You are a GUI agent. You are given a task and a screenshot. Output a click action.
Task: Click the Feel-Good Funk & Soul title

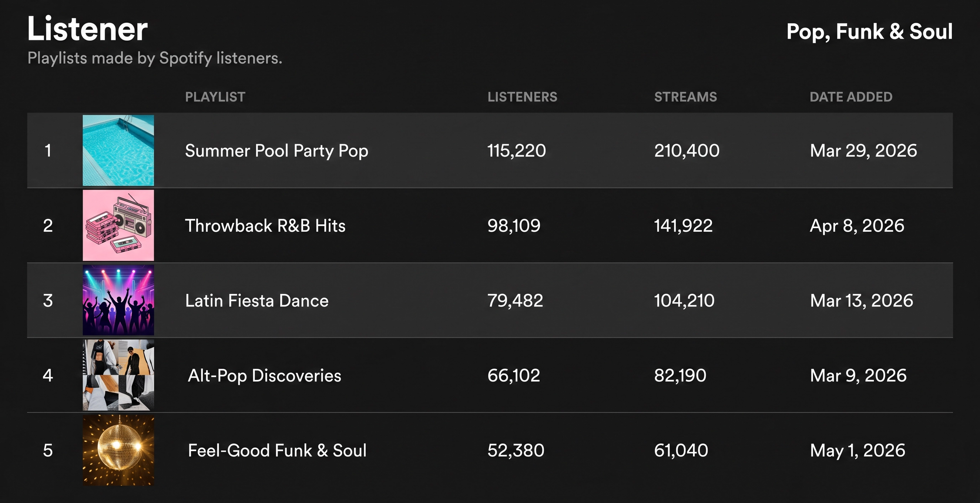[277, 450]
